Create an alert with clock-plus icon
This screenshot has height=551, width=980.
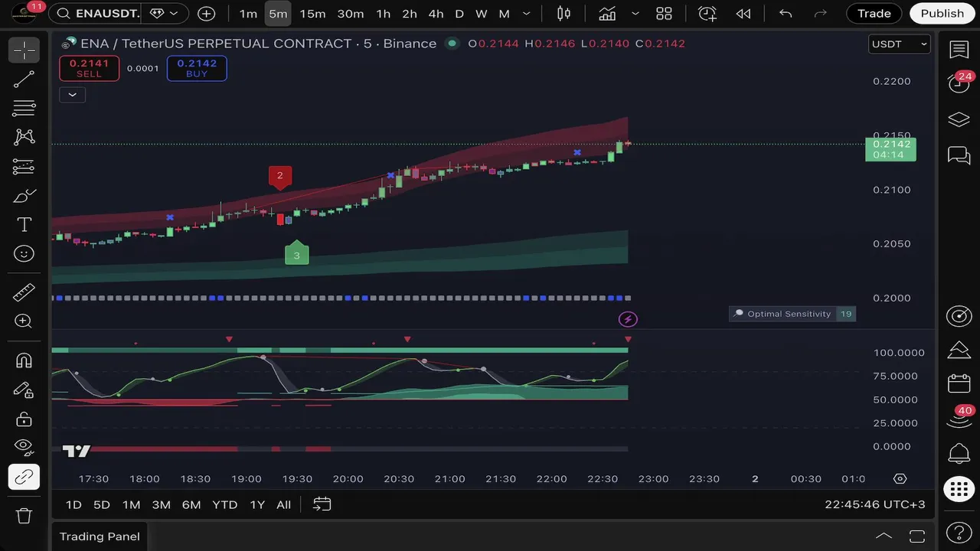[707, 13]
